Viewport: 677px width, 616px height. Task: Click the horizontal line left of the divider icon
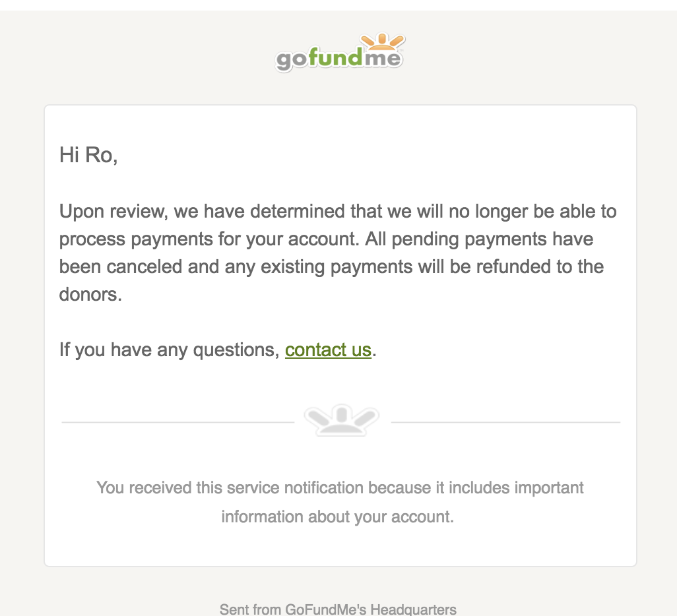(x=177, y=422)
